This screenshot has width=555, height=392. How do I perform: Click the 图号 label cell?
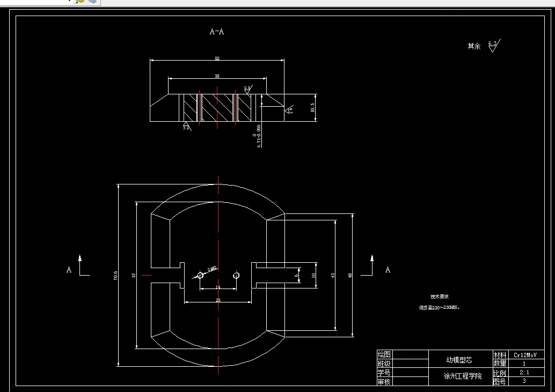[500, 381]
